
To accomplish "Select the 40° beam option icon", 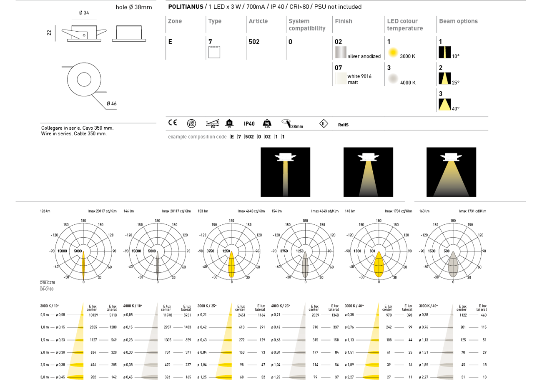I will coord(444,104).
